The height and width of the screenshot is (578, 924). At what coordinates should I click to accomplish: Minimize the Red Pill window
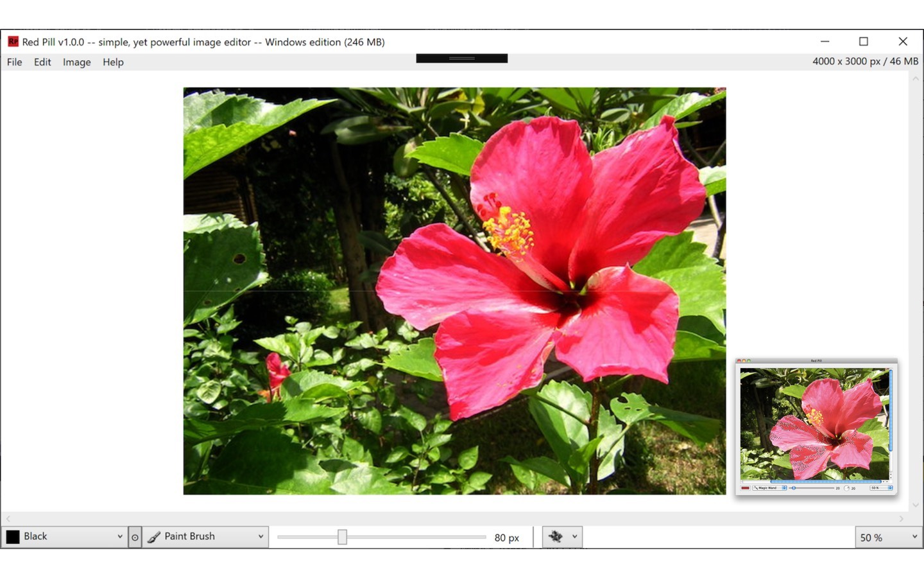pyautogui.click(x=825, y=42)
